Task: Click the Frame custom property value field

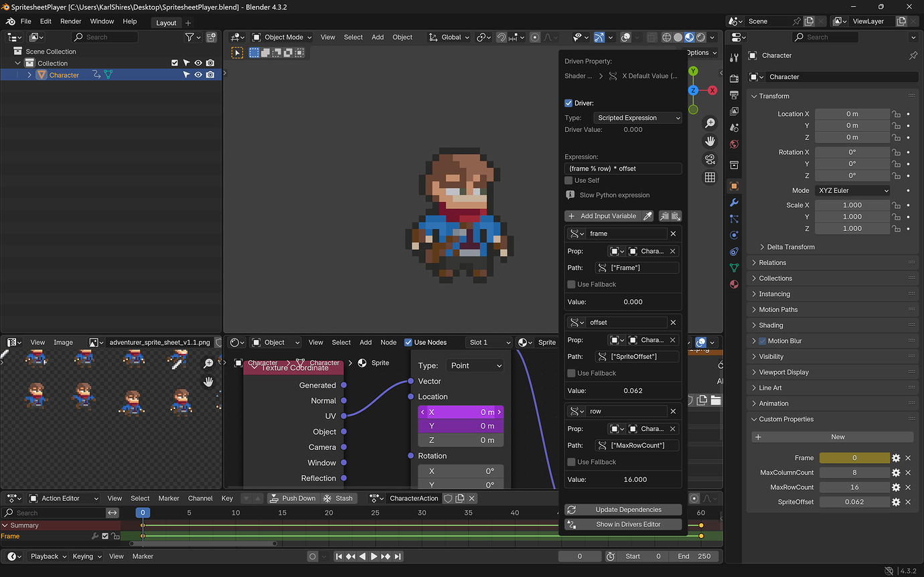Action: (854, 458)
